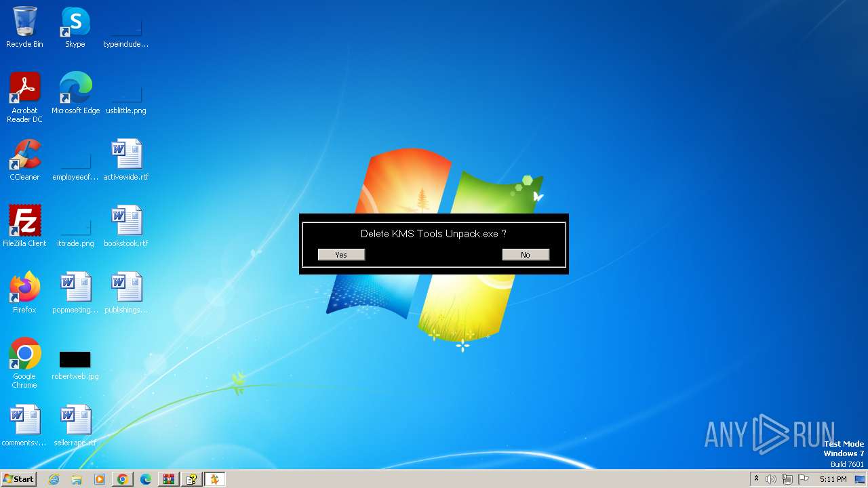This screenshot has width=868, height=488.
Task: Show hidden tray icons
Action: (756, 479)
